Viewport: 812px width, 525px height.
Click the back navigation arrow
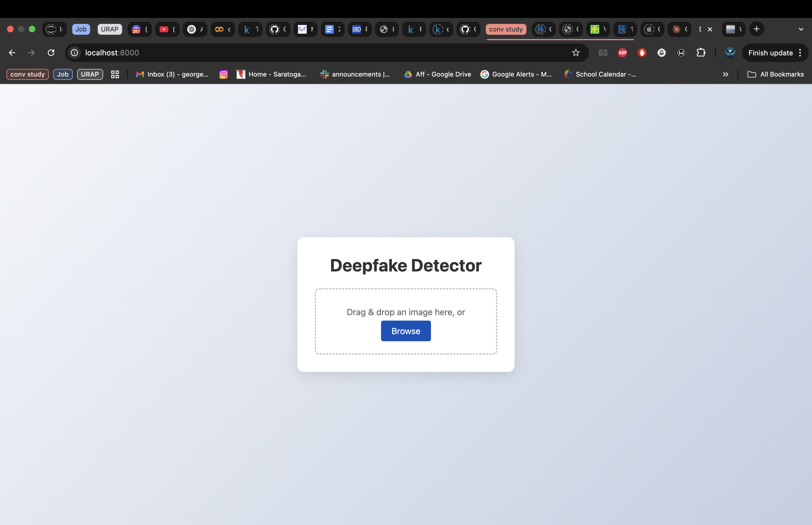coord(12,52)
